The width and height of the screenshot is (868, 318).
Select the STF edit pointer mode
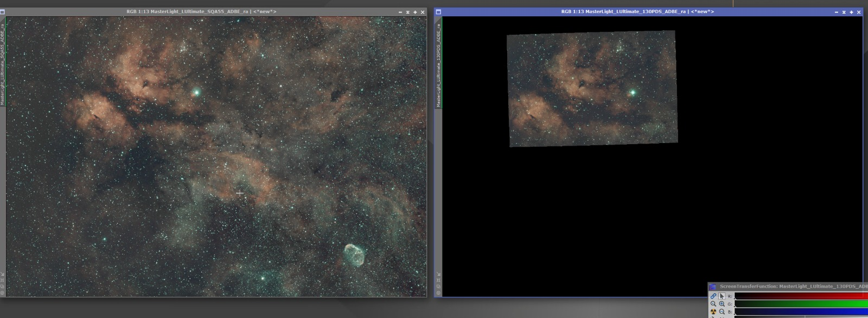[x=722, y=296]
